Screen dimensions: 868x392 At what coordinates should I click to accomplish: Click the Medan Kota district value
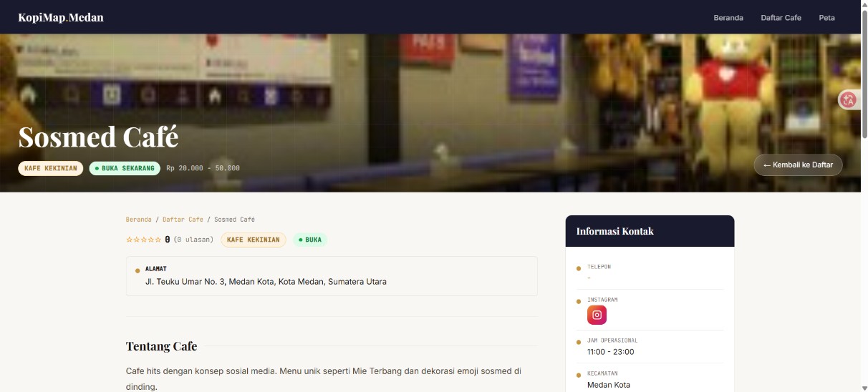click(609, 385)
